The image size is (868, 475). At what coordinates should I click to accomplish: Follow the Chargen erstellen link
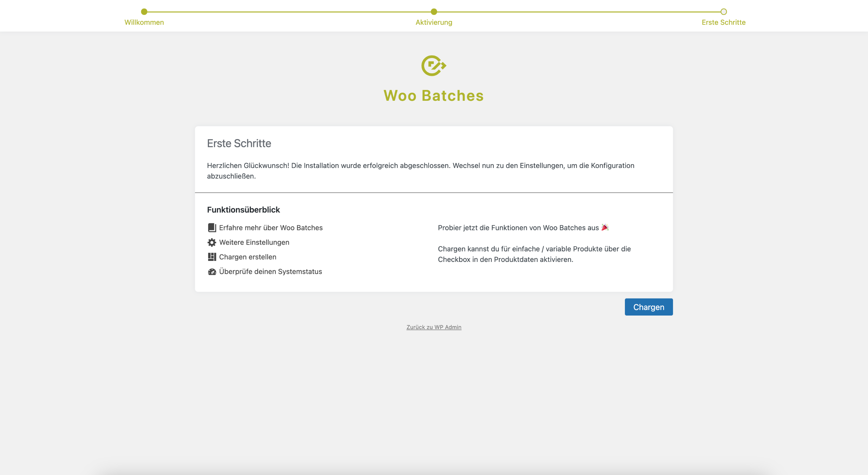(x=248, y=257)
